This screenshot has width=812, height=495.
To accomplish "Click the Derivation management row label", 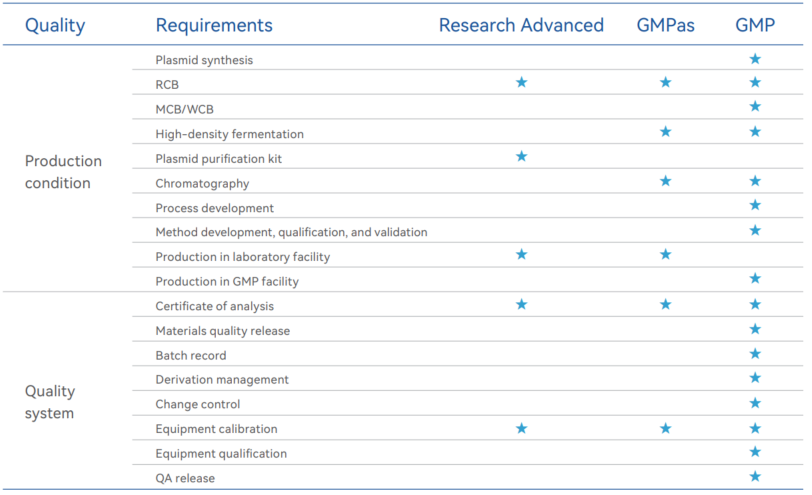I will click(x=222, y=380).
